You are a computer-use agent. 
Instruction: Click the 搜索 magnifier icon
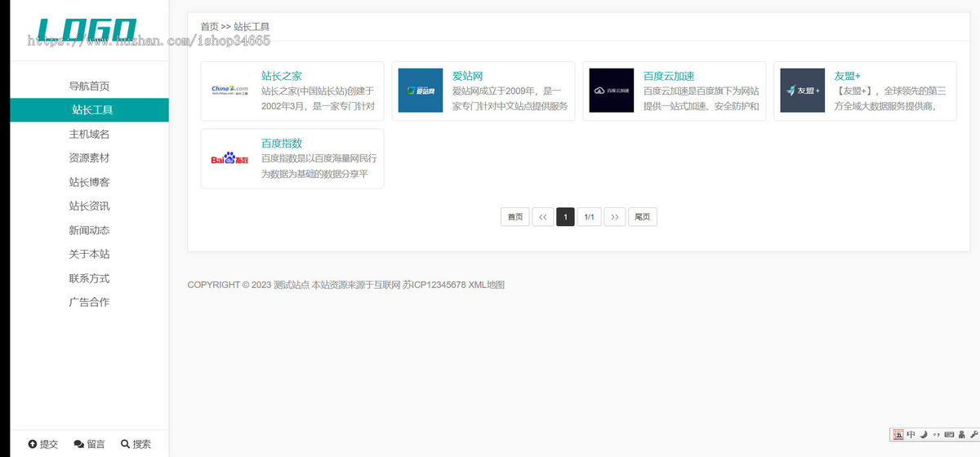click(x=125, y=444)
